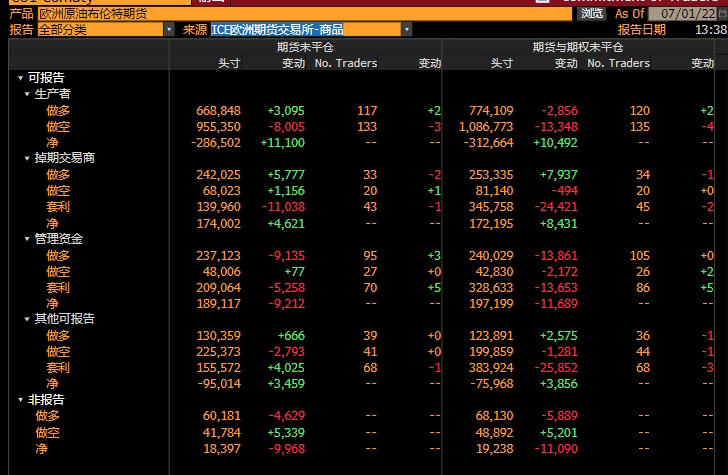Select the 期货与期权未平仓 column group header
This screenshot has width=728, height=475.
click(x=577, y=47)
